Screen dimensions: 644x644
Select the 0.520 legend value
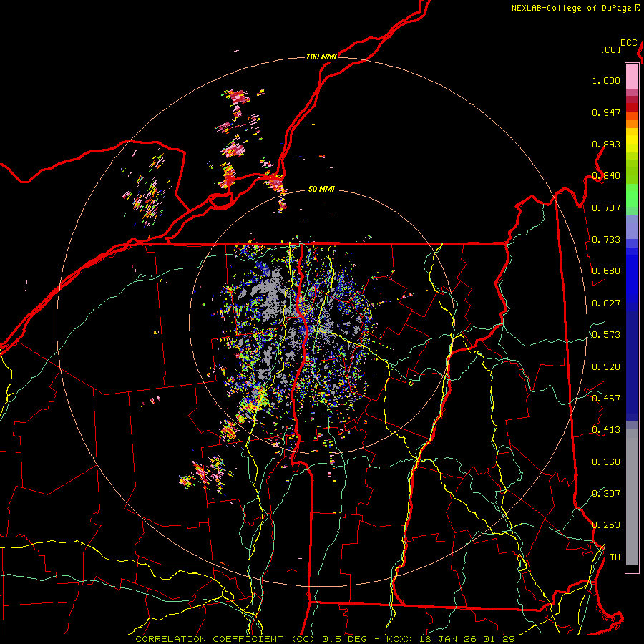pyautogui.click(x=606, y=367)
